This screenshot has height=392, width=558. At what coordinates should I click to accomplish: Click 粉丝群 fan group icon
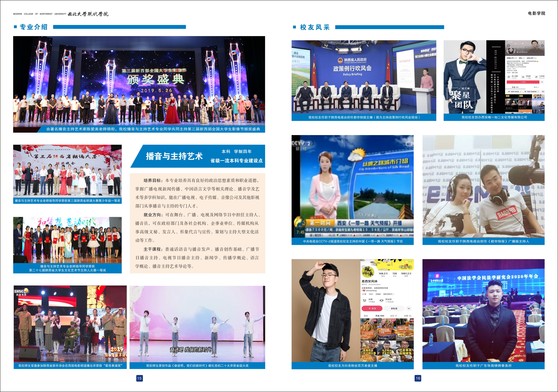tap(523, 77)
